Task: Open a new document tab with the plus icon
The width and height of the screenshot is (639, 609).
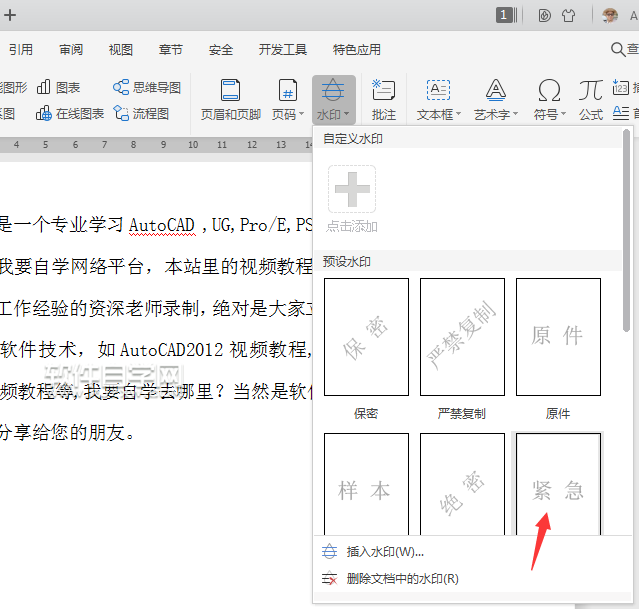Action: click(10, 15)
